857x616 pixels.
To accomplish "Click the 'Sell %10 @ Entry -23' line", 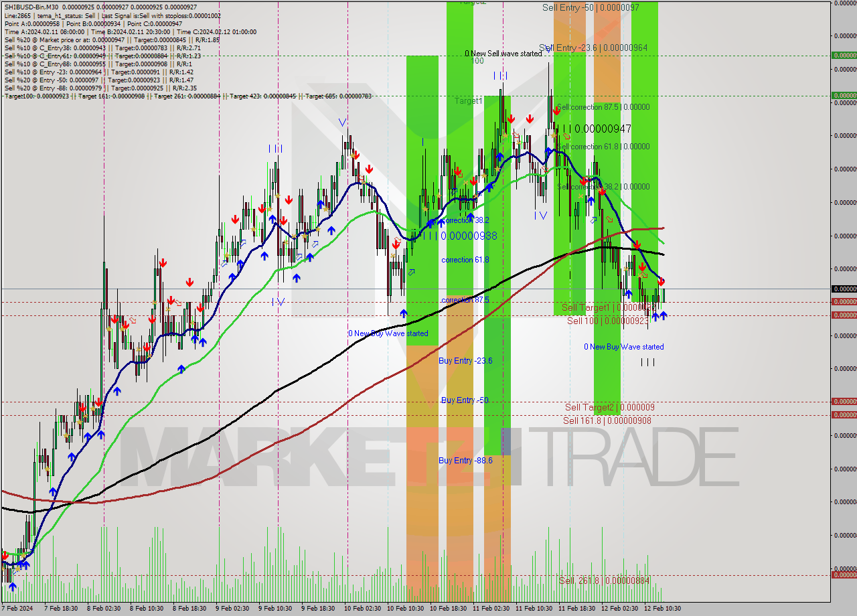I will tap(98, 72).
